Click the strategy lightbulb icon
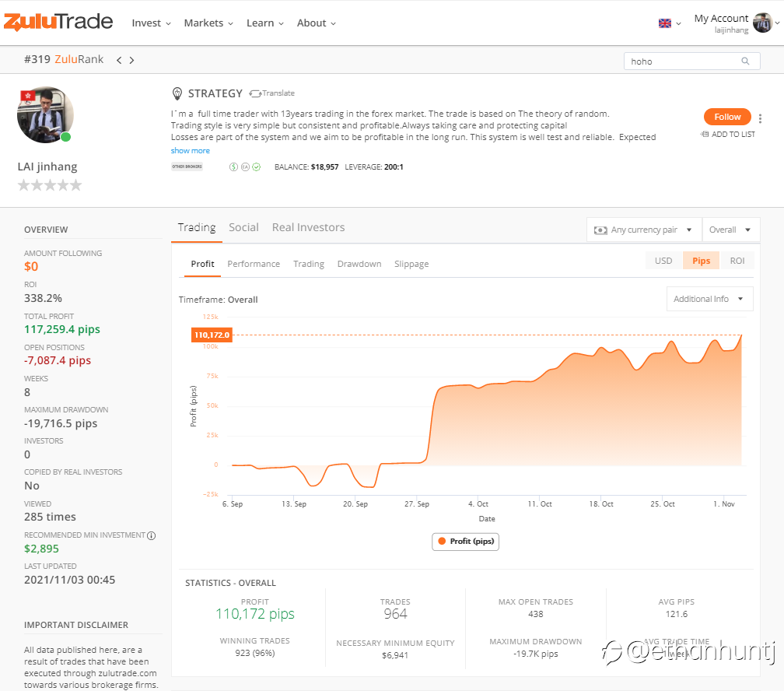This screenshot has width=784, height=691. click(177, 93)
